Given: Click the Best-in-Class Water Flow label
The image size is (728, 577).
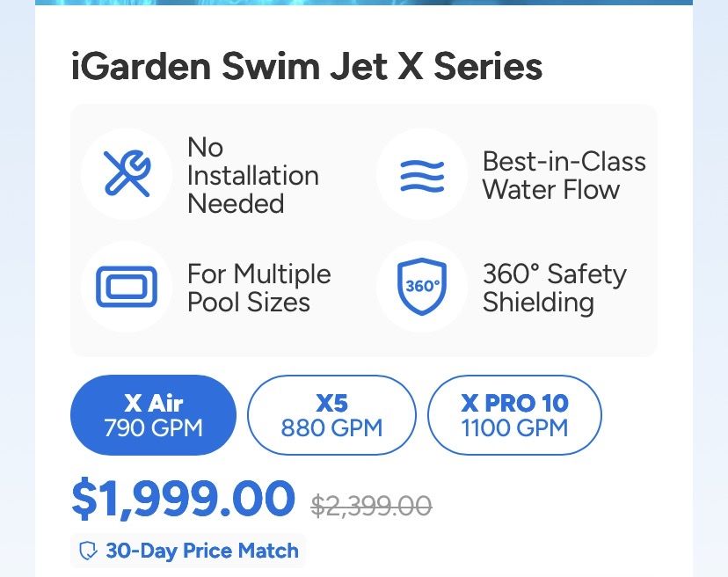Looking at the screenshot, I should (x=564, y=176).
